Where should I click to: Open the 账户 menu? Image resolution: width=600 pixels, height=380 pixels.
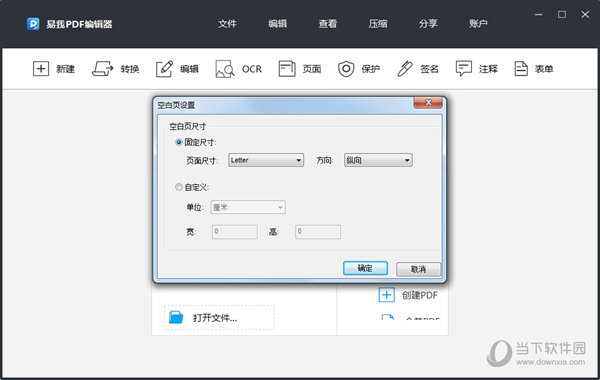click(478, 24)
